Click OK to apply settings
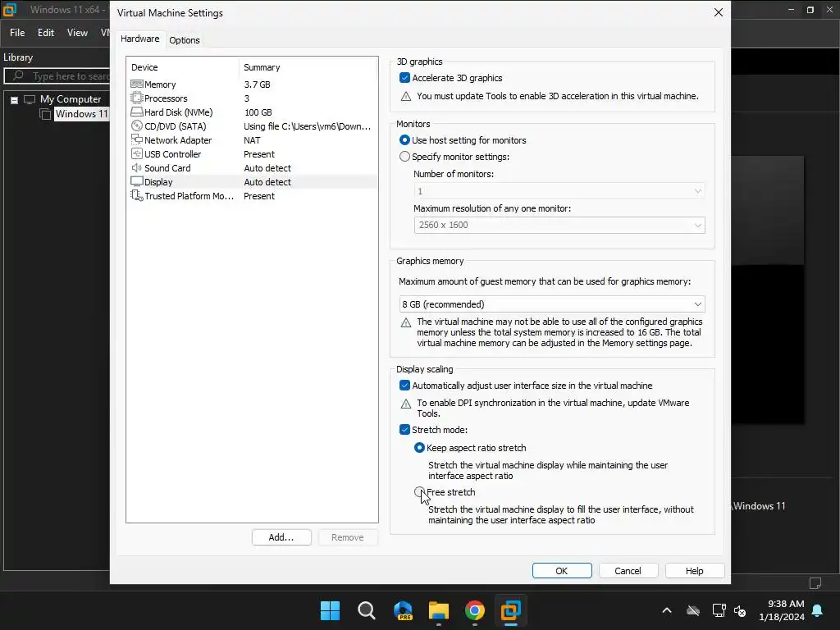840x630 pixels. point(562,571)
